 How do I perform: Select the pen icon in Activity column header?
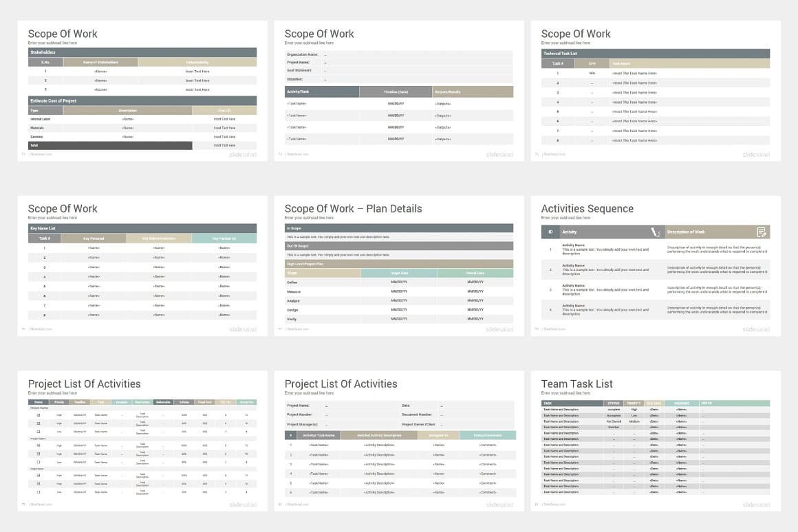[x=656, y=232]
